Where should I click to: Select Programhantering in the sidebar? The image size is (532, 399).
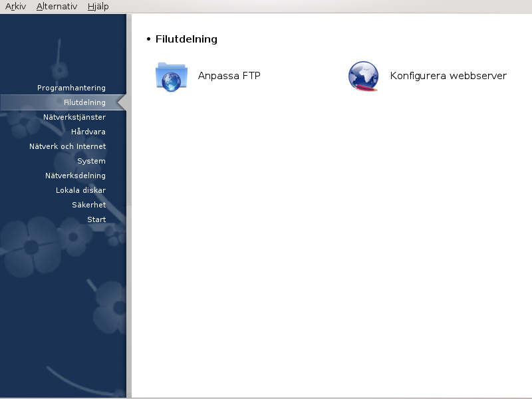click(x=71, y=88)
